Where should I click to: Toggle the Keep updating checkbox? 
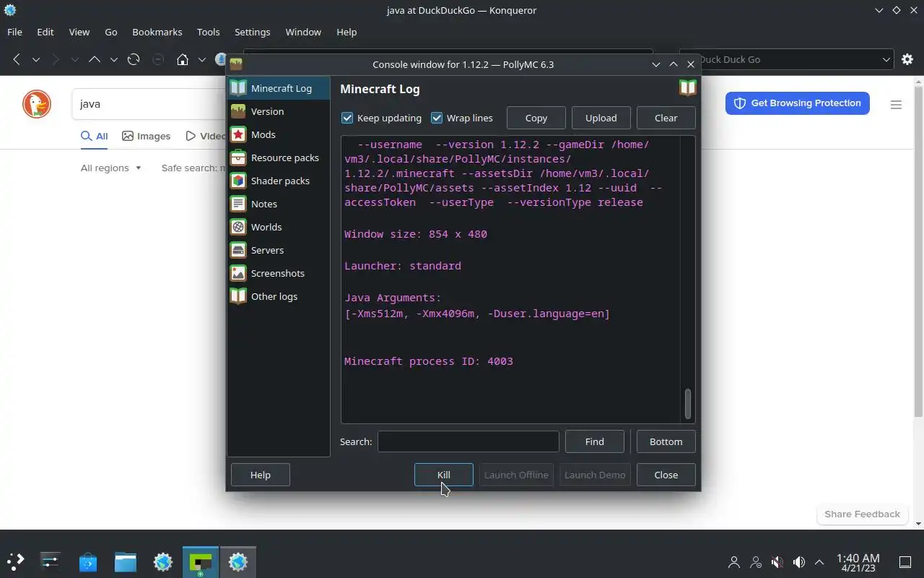(x=348, y=118)
